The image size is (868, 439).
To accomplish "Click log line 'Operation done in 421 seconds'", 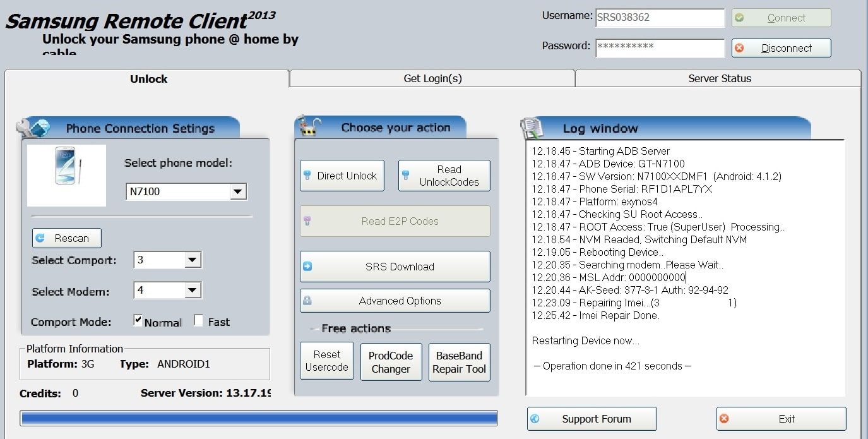I will tap(612, 366).
